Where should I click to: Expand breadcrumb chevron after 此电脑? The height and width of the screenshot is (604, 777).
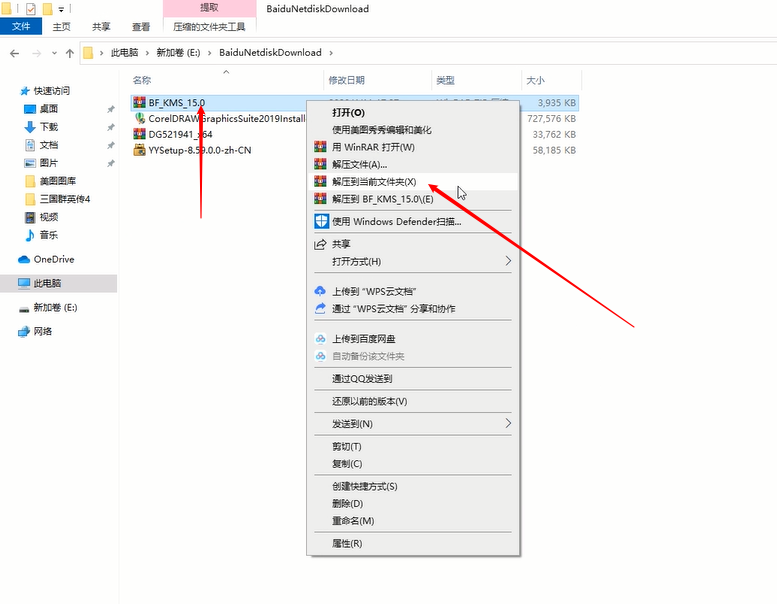pyautogui.click(x=147, y=53)
